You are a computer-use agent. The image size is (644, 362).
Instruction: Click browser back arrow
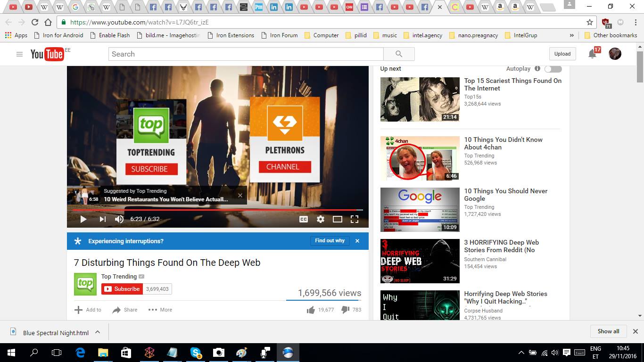pyautogui.click(x=8, y=22)
